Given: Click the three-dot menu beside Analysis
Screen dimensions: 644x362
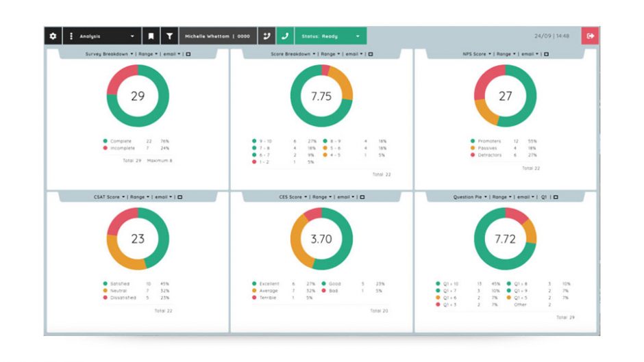Looking at the screenshot, I should coord(71,36).
